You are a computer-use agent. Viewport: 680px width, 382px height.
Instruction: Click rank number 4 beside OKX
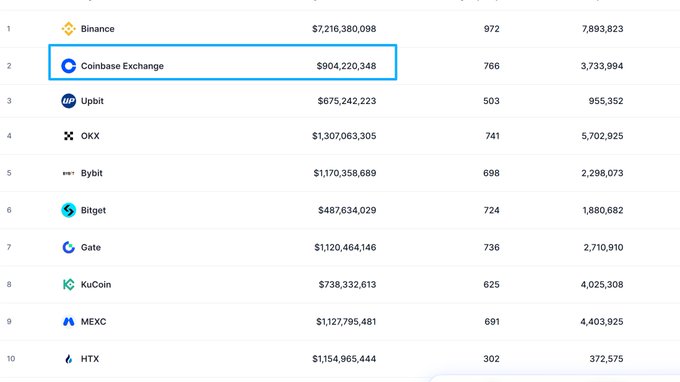tap(9, 136)
